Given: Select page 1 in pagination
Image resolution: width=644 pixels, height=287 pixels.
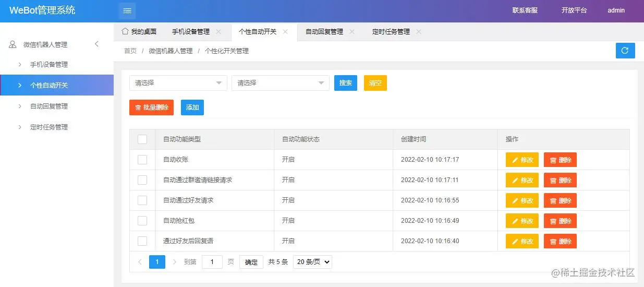Looking at the screenshot, I should click(x=157, y=262).
